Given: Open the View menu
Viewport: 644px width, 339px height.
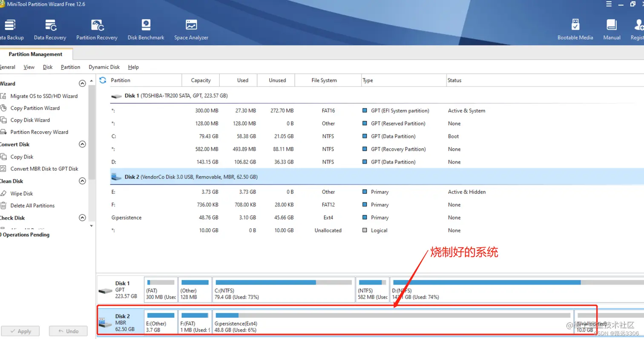Looking at the screenshot, I should pyautogui.click(x=29, y=67).
